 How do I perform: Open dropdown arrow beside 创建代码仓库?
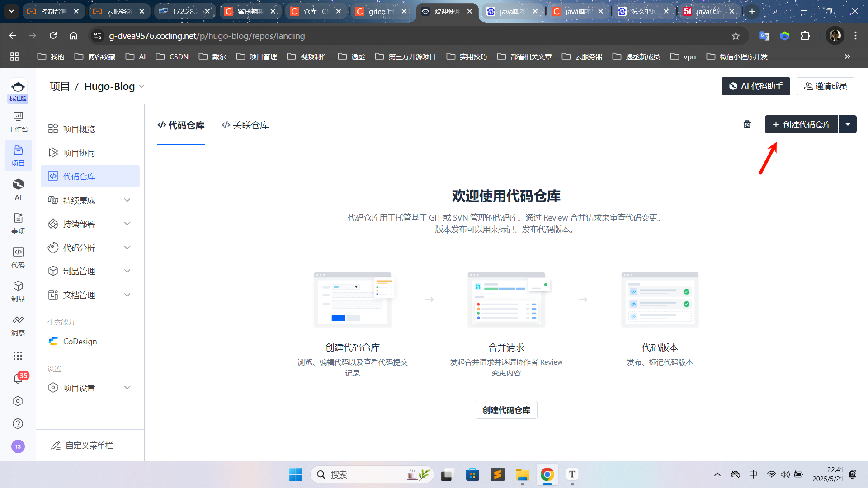(848, 124)
